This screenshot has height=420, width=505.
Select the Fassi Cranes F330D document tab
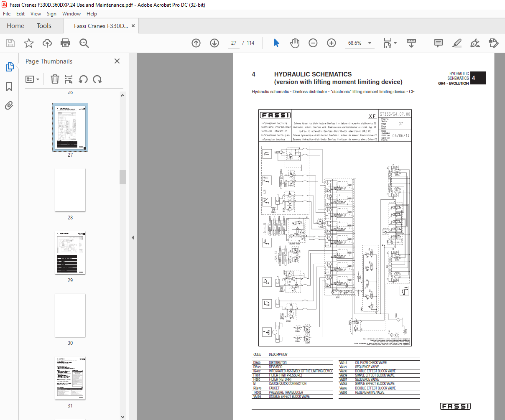point(101,26)
